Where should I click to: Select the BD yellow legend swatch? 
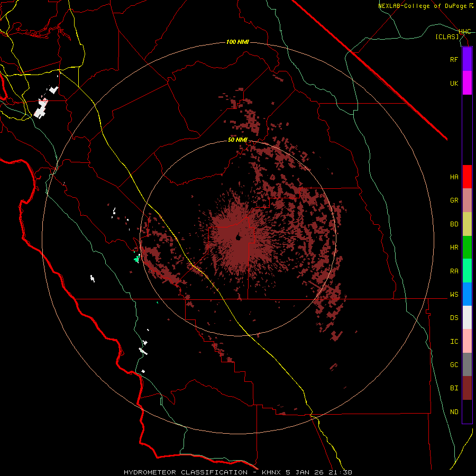coord(467,224)
